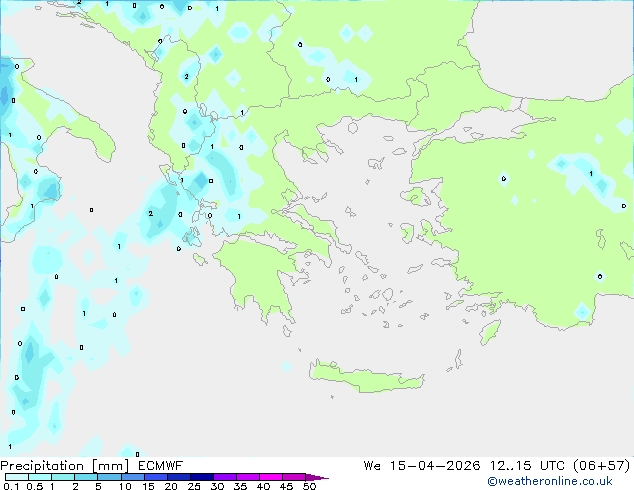
Task: Click the island of Rhodes
Action: pyautogui.click(x=489, y=331)
